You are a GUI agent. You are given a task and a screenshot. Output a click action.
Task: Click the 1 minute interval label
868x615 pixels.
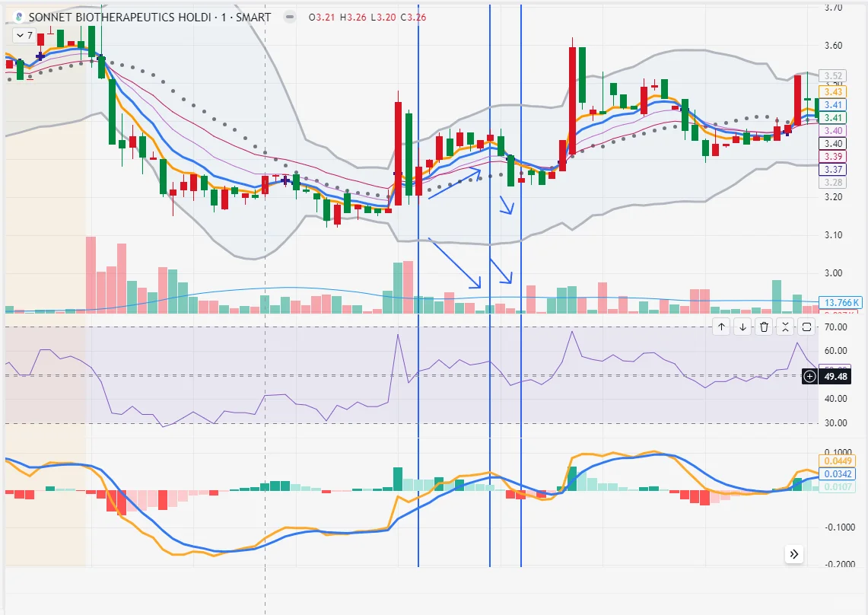pos(224,18)
